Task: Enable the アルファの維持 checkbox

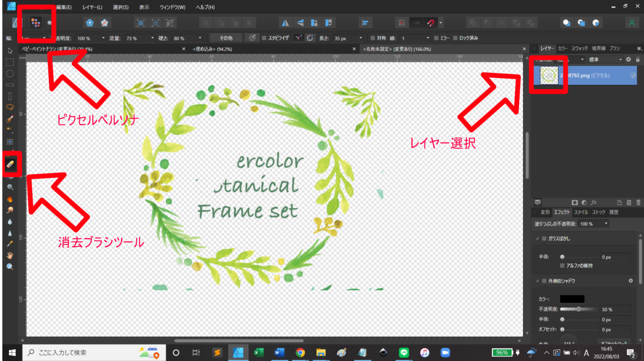Action: pos(562,266)
